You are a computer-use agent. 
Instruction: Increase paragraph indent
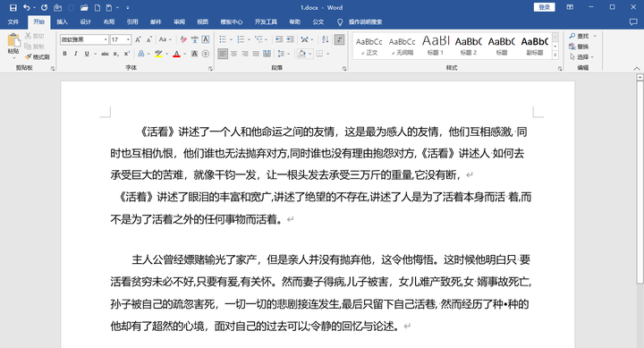(291, 39)
